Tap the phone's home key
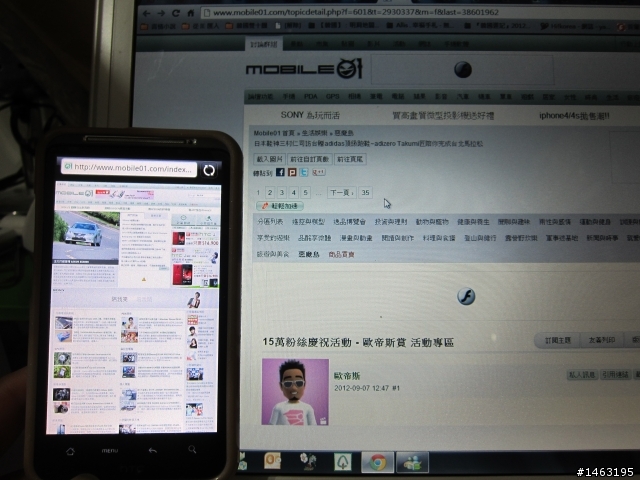Screen dimensions: 640x480 (70, 451)
